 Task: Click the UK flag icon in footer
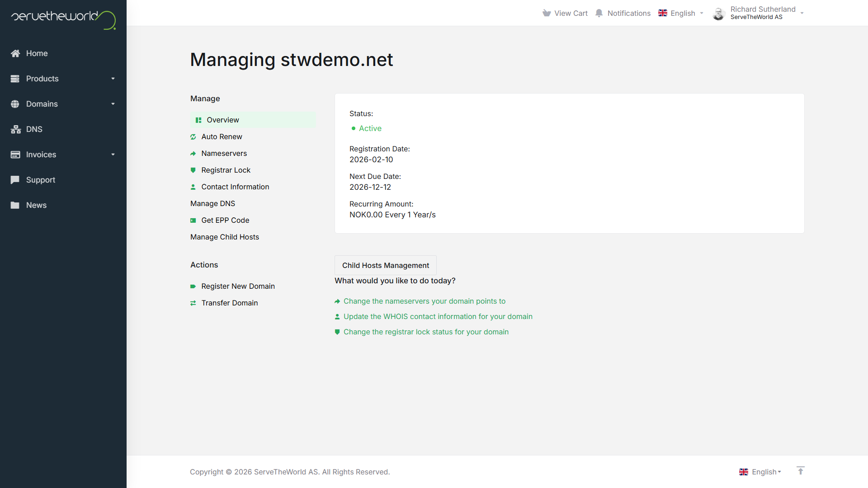pyautogui.click(x=744, y=472)
